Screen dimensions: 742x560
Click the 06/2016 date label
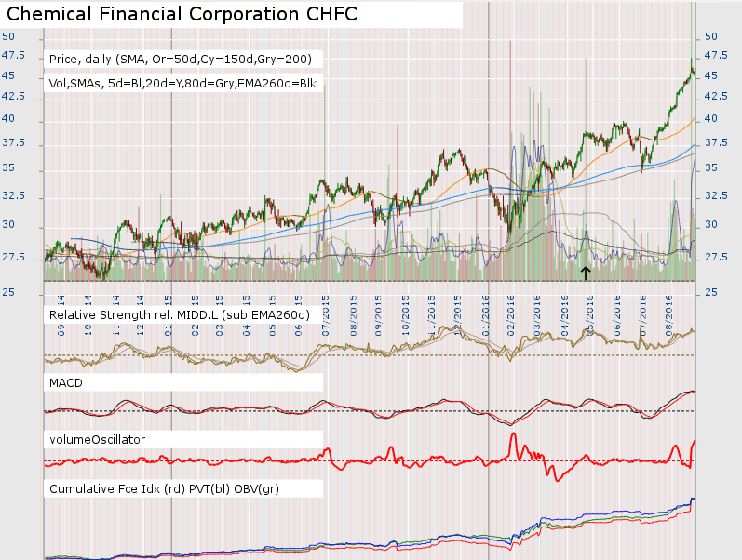(x=616, y=315)
